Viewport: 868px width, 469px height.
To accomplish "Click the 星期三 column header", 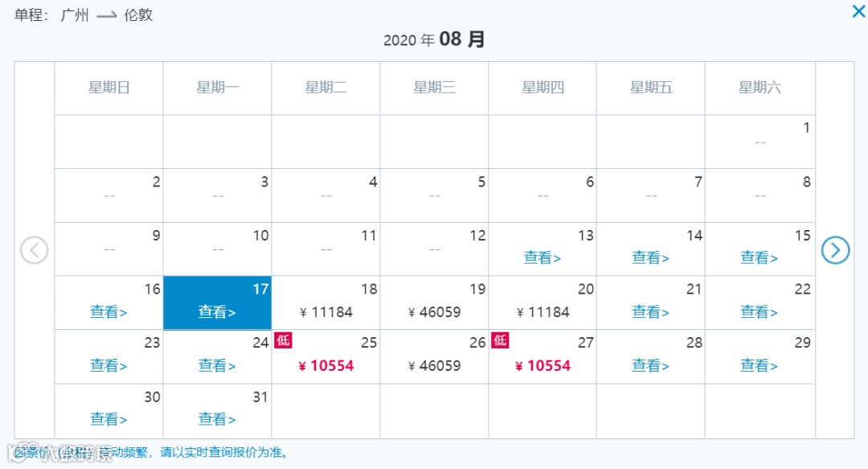I will pyautogui.click(x=435, y=88).
